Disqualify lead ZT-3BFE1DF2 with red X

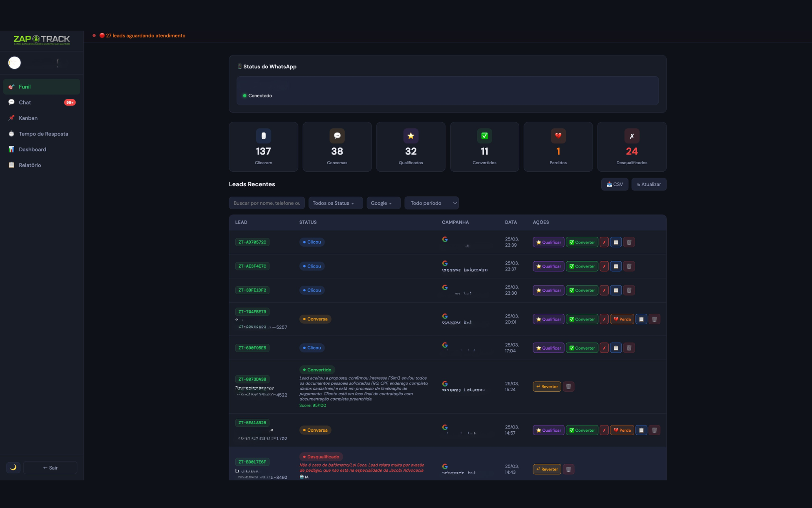click(604, 290)
